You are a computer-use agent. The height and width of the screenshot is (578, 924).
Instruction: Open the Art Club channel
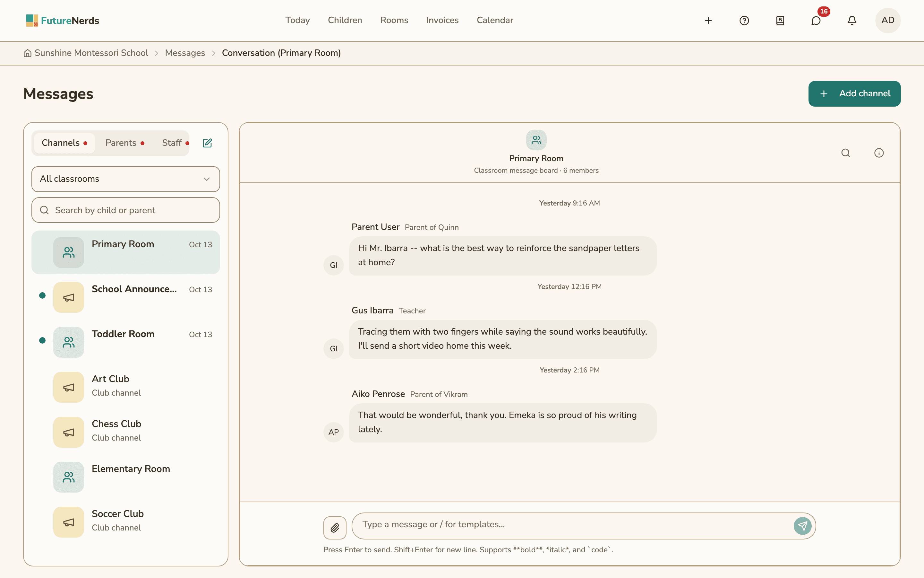coord(126,387)
